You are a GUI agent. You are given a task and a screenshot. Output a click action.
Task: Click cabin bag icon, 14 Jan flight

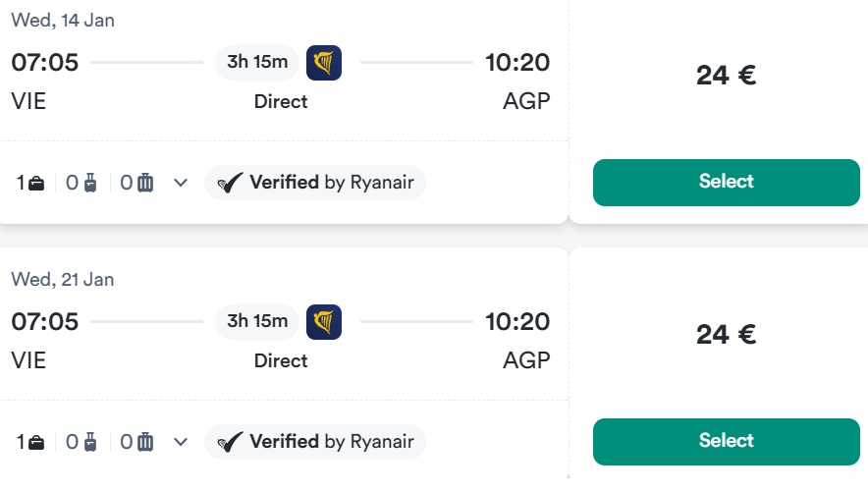[x=90, y=183]
